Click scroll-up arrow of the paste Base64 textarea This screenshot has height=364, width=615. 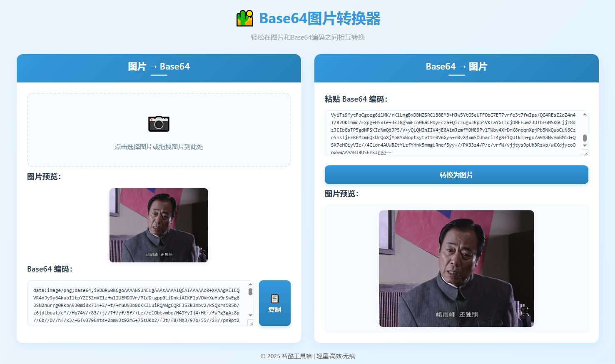click(585, 115)
